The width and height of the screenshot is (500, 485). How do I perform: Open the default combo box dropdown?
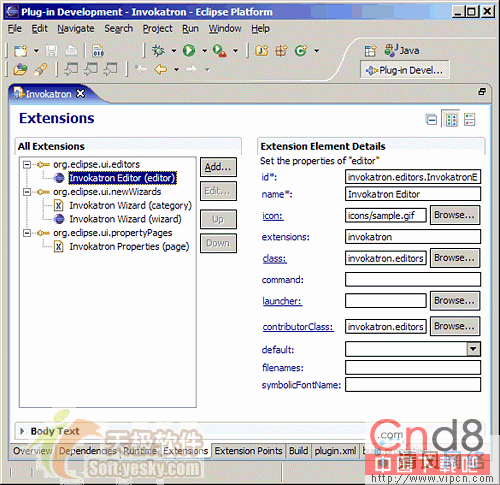click(x=473, y=349)
